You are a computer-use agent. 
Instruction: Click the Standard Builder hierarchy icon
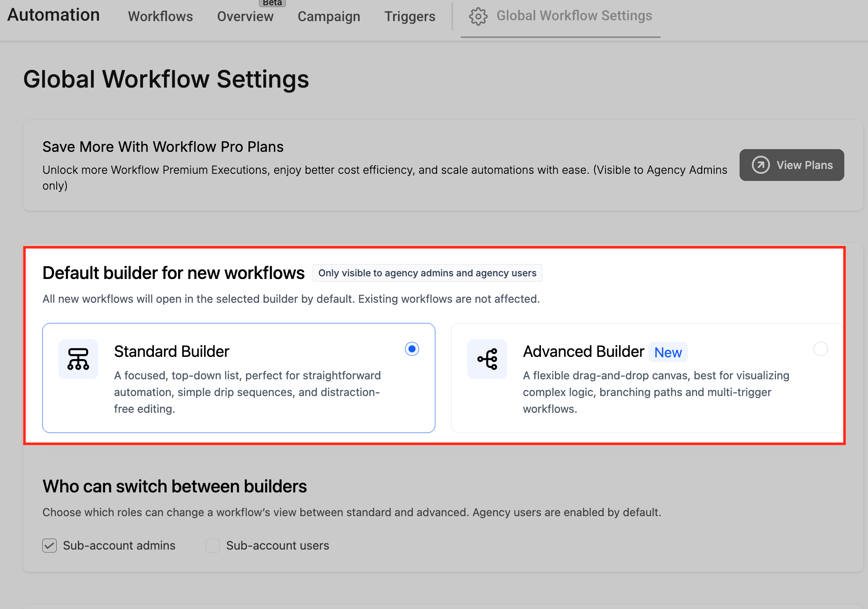pyautogui.click(x=78, y=359)
